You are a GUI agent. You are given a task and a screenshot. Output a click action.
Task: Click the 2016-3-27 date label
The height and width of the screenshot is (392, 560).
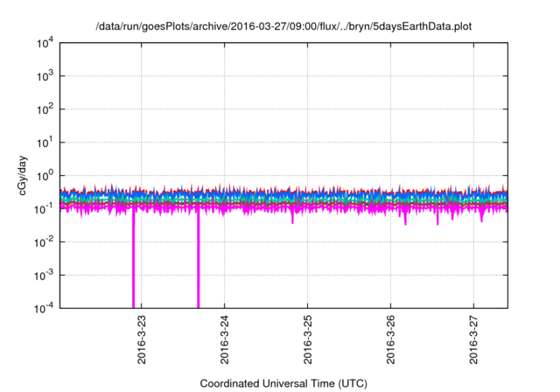click(x=474, y=339)
